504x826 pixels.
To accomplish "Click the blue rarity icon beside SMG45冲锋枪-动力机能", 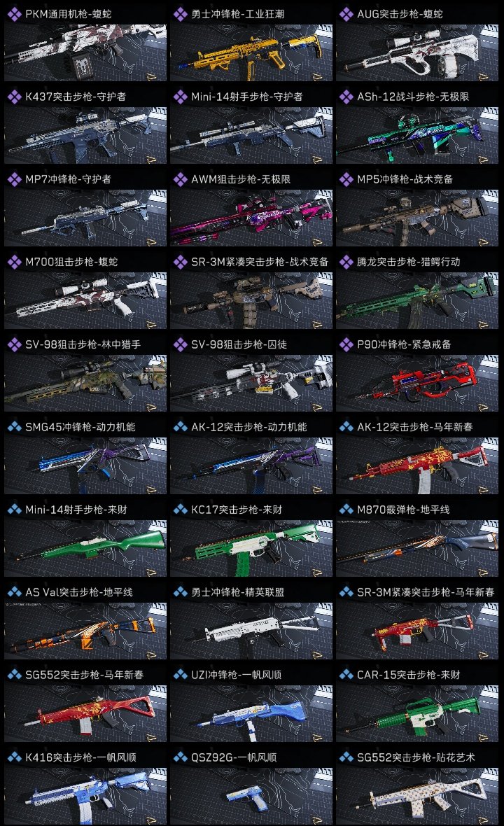I will [14, 427].
